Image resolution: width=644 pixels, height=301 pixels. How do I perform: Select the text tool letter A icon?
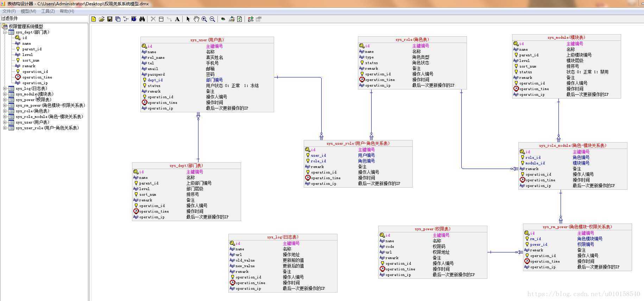(x=177, y=19)
